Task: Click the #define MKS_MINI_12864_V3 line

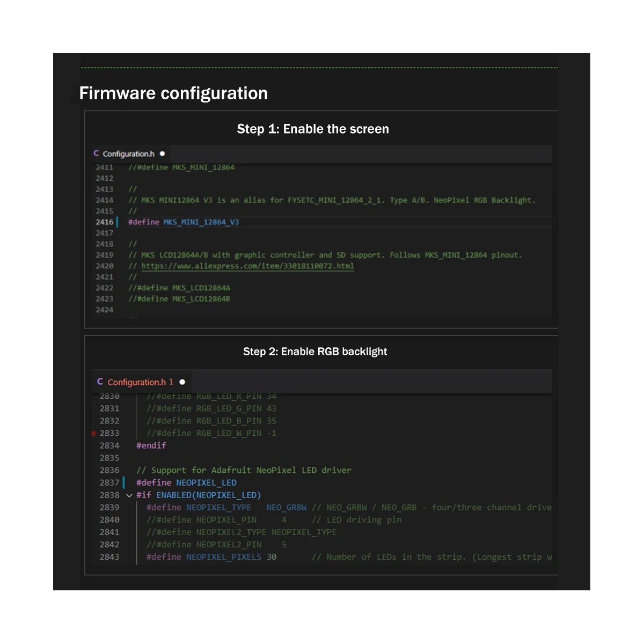Action: tap(184, 222)
